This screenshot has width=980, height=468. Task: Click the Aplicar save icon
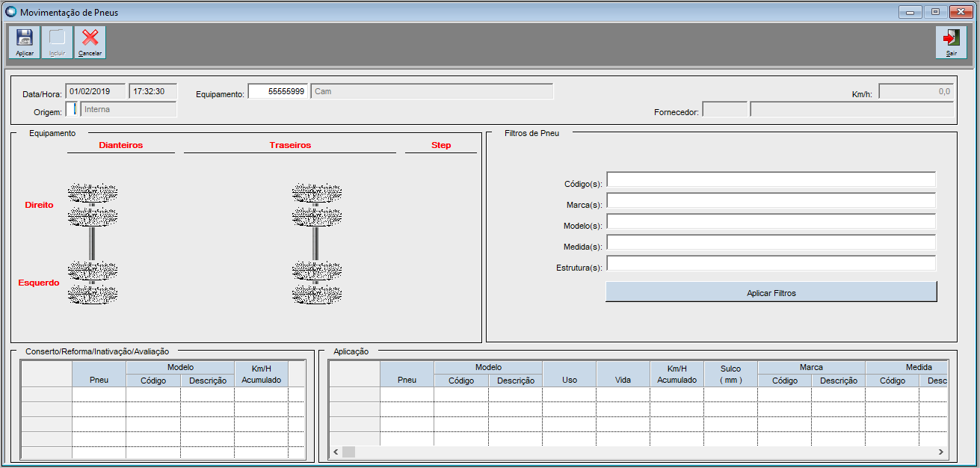click(x=24, y=42)
